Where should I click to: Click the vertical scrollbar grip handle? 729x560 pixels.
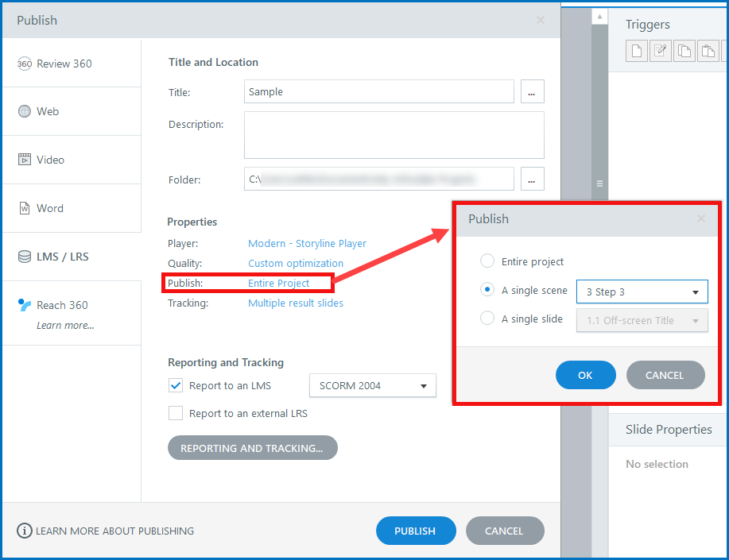[x=599, y=183]
